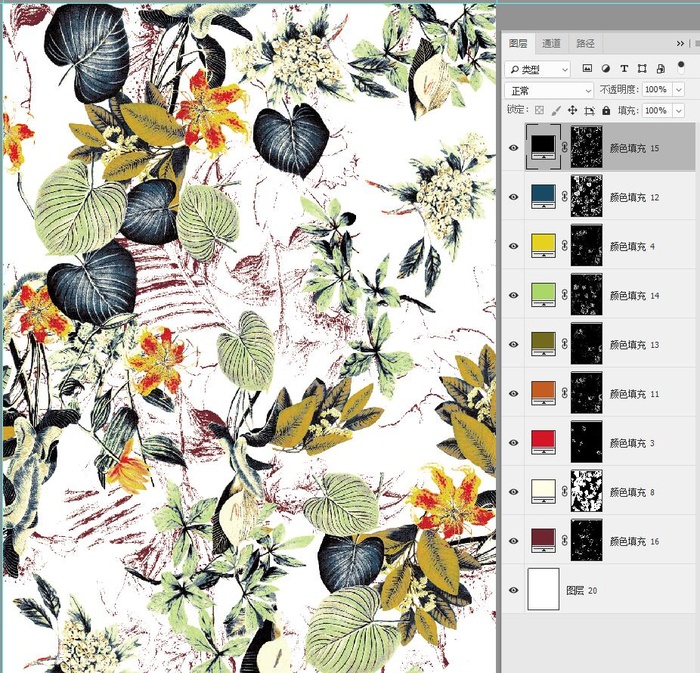Viewport: 700px width, 673px height.
Task: Switch to the 图层 tab
Action: 518,43
